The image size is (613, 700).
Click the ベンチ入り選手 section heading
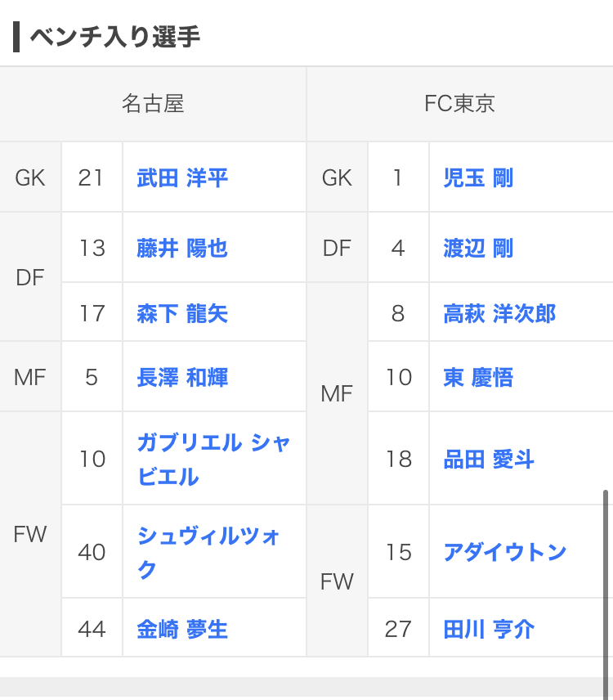coord(114,37)
